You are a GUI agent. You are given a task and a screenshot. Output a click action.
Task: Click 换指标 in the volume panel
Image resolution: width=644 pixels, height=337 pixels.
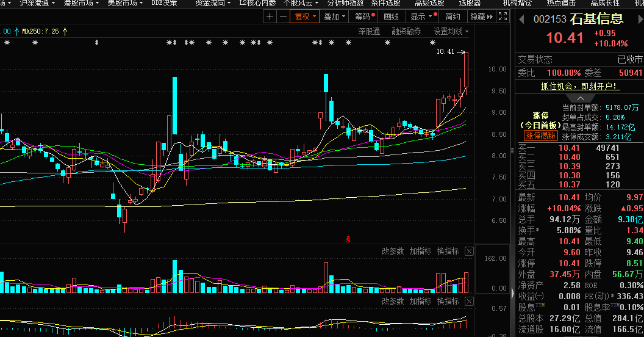tap(448, 251)
